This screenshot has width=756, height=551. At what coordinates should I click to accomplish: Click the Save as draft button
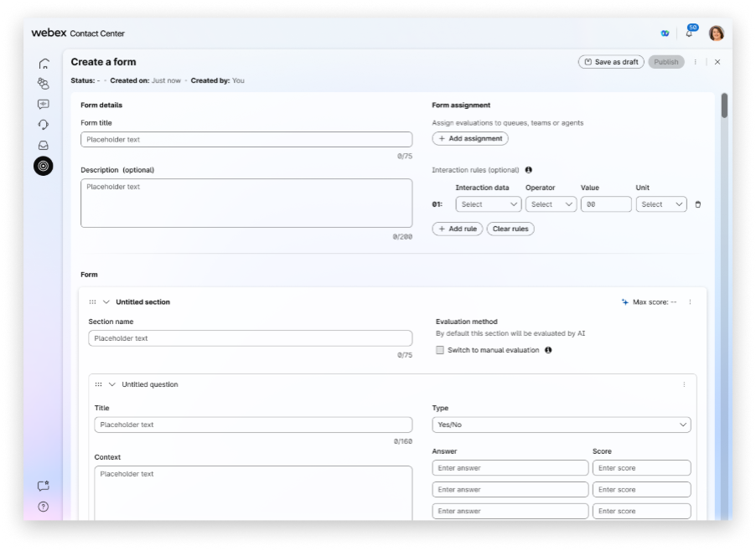(x=611, y=61)
